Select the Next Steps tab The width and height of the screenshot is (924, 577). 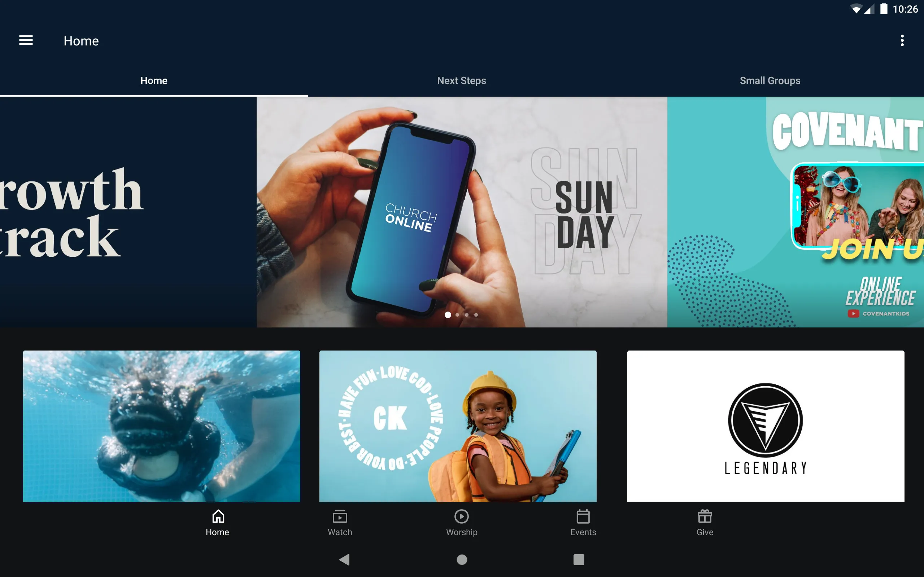[x=462, y=80]
